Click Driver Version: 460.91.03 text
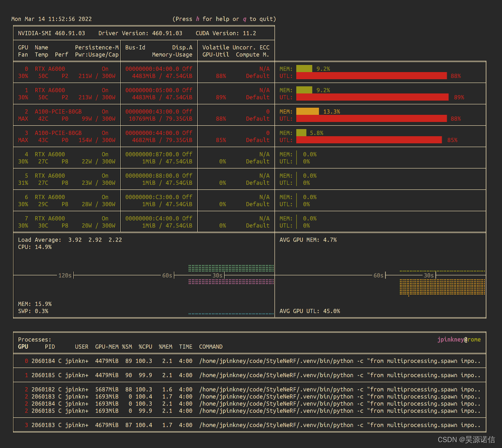The height and width of the screenshot is (448, 502). pos(140,33)
